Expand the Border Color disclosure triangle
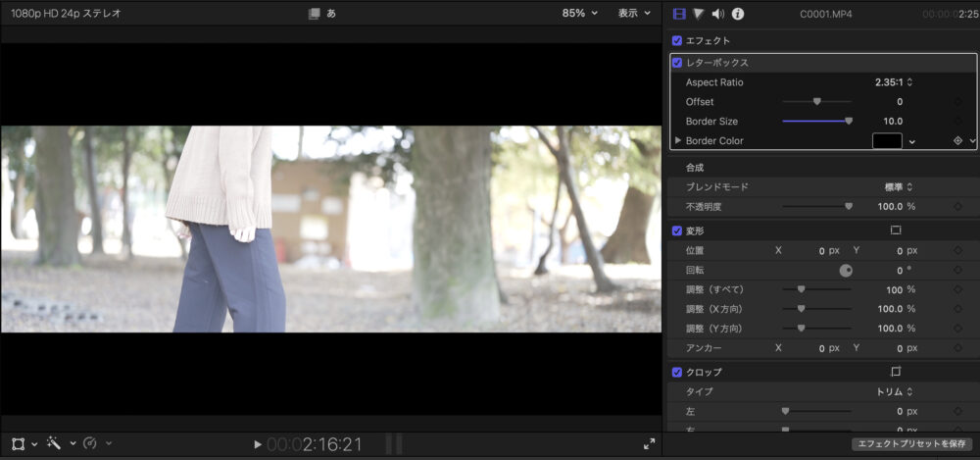 [677, 141]
